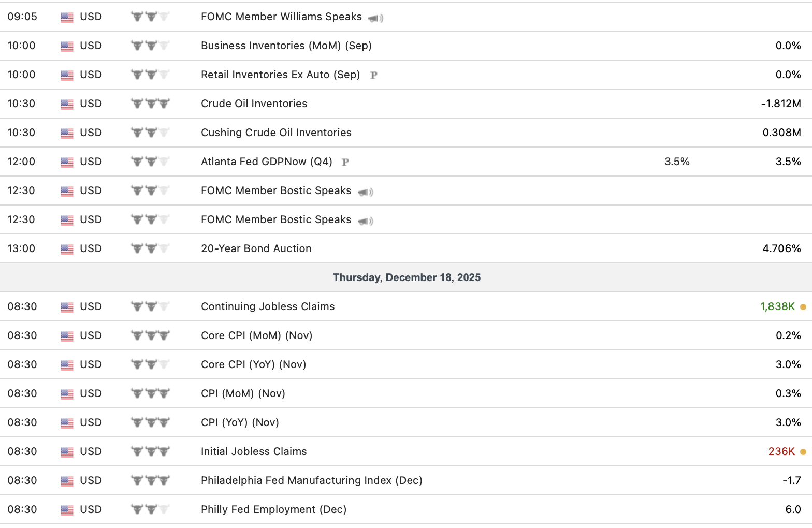Click the bull volatility icons for Core CPI (MoM)
812x528 pixels.
(150, 335)
